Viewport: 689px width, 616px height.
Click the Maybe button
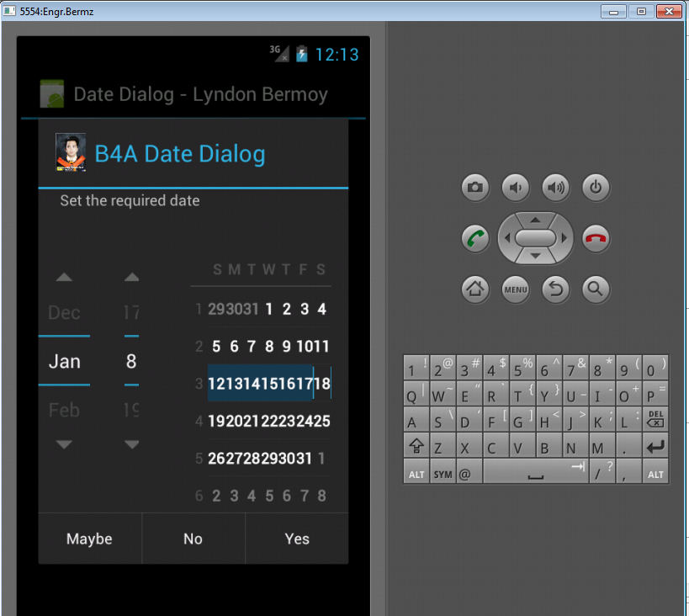(90, 539)
